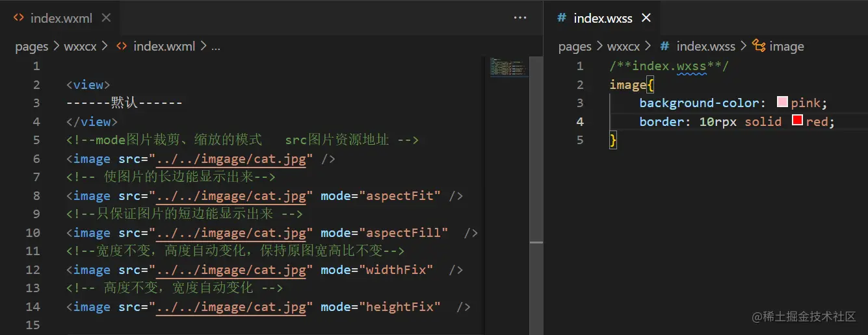Click the trailing ellipsis breadcrumb in left editor

pyautogui.click(x=217, y=47)
